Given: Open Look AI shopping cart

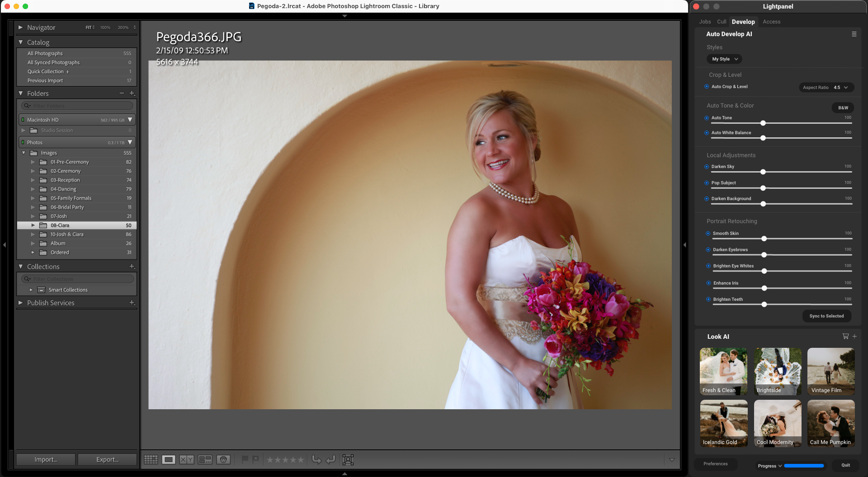Looking at the screenshot, I should 845,336.
